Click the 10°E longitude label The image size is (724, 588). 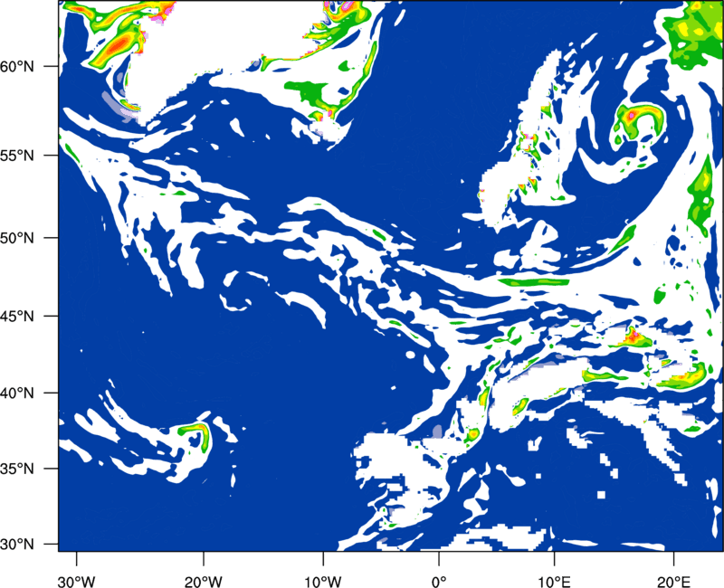tap(554, 582)
